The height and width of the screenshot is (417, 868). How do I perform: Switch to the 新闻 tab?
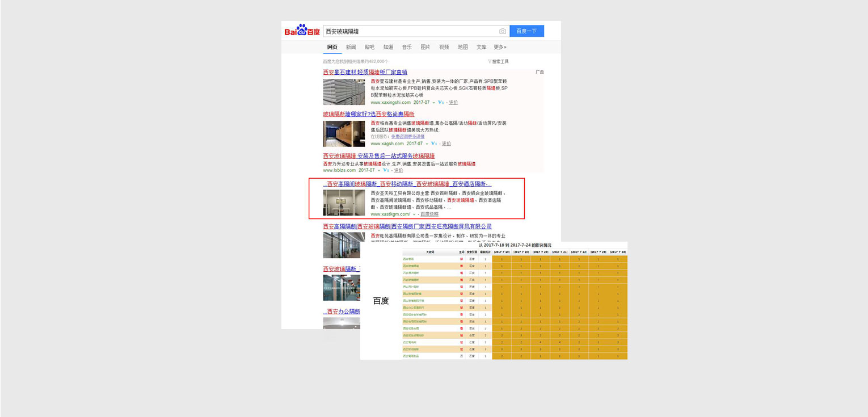pos(350,47)
